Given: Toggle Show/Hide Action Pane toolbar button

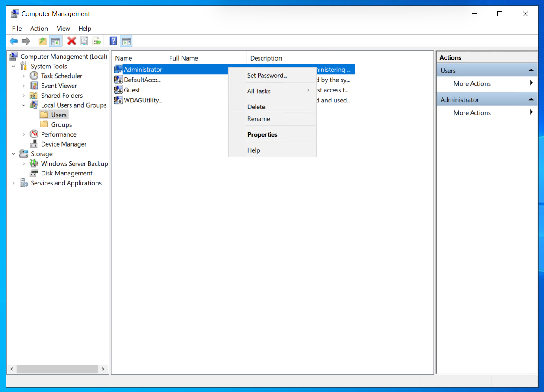Looking at the screenshot, I should [126, 41].
